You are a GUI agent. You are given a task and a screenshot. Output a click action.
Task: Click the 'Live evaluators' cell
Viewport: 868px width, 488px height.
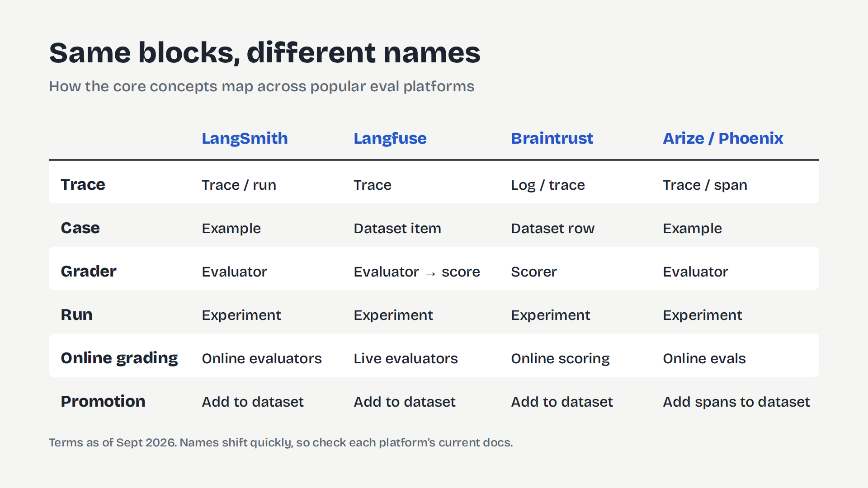click(406, 358)
